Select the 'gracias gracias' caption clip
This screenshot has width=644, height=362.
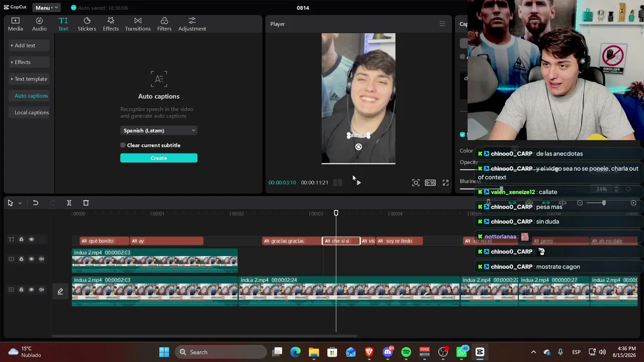pyautogui.click(x=292, y=241)
